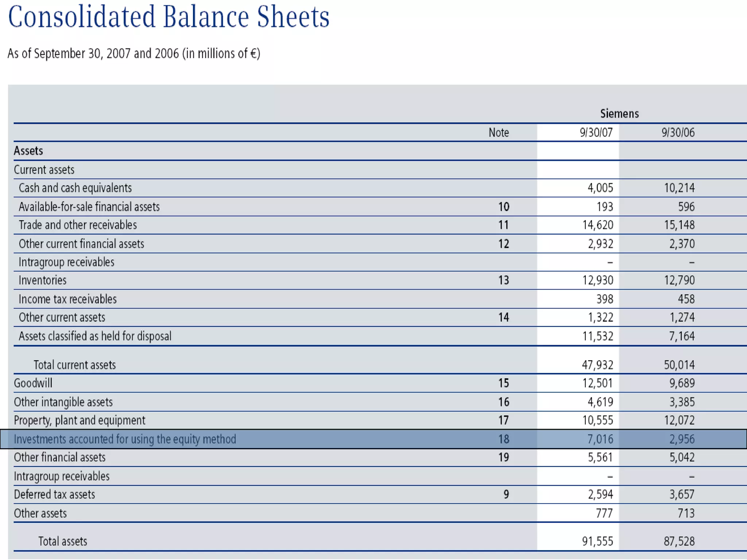The height and width of the screenshot is (560, 747).
Task: Click the Note column header
Action: (x=498, y=132)
